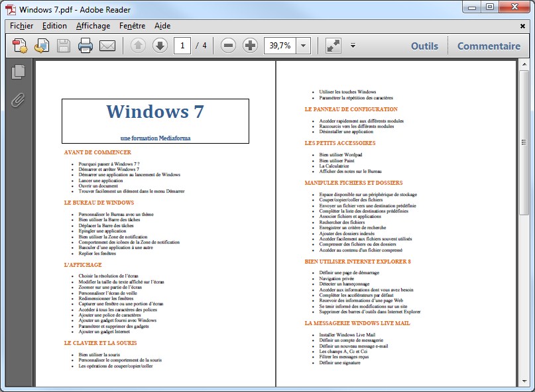Expand the toolbar customize arrow
This screenshot has height=392, width=535.
353,46
